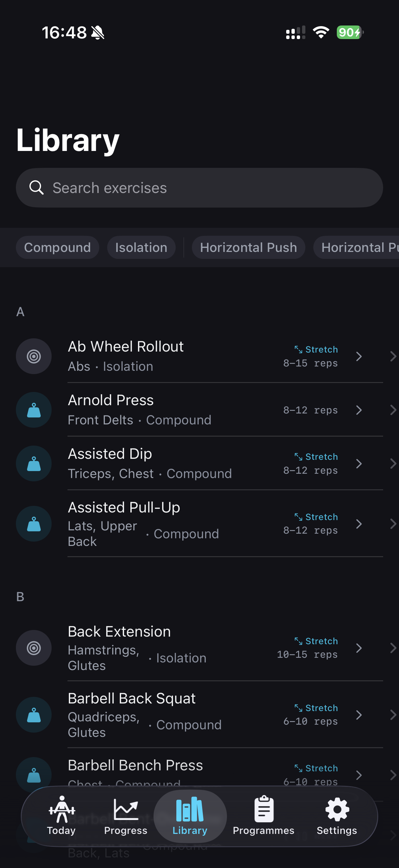Select the Library tab label

click(190, 830)
